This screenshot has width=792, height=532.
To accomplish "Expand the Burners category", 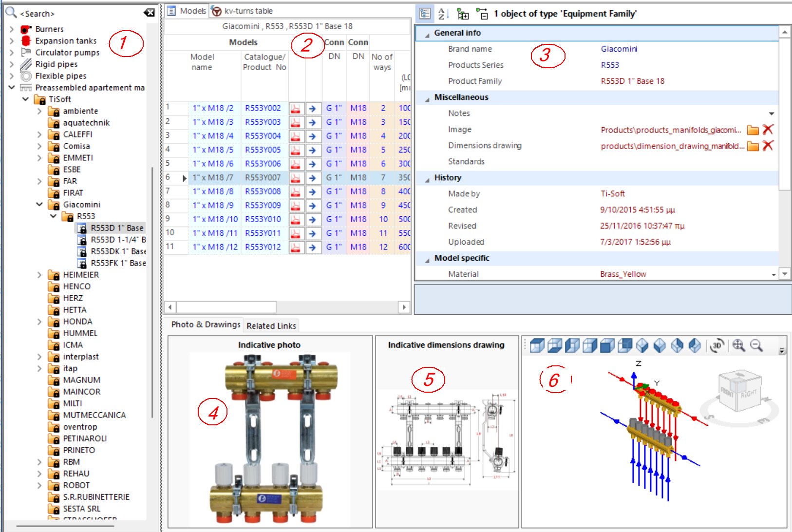I will pos(12,29).
